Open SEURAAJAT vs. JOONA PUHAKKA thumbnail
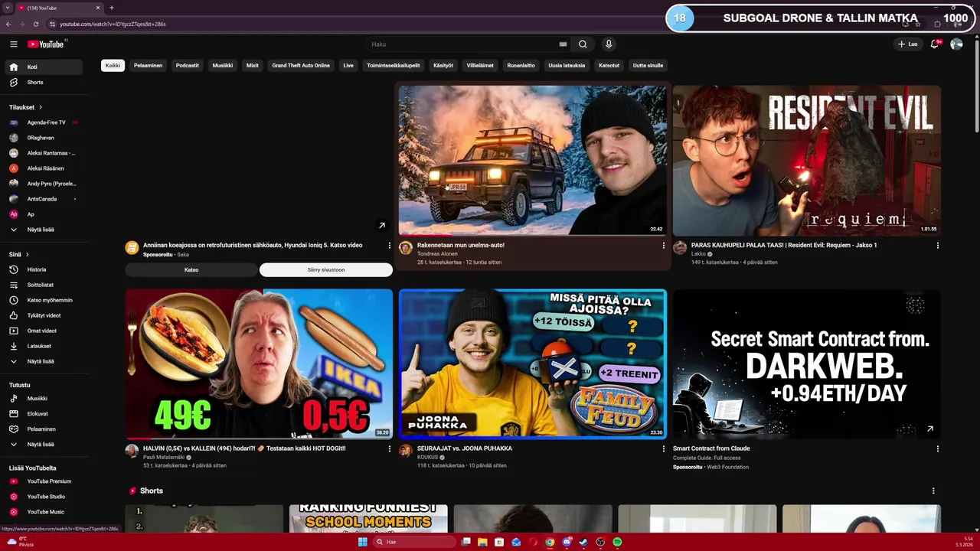 532,364
